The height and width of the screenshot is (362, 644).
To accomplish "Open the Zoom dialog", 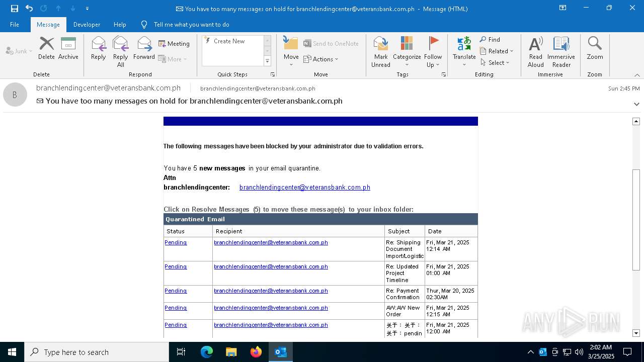I will point(595,48).
